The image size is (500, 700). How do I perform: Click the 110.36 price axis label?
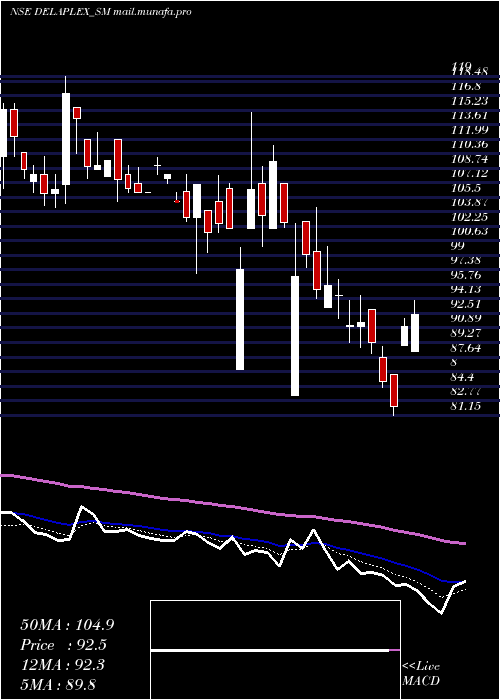[470, 144]
